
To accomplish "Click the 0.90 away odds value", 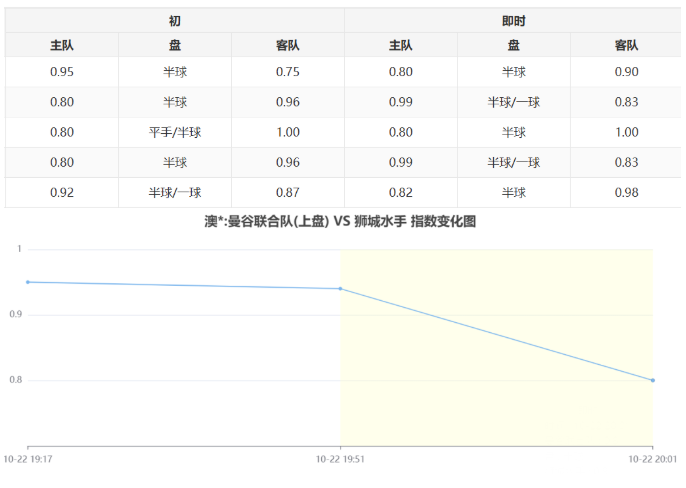I will 627,72.
